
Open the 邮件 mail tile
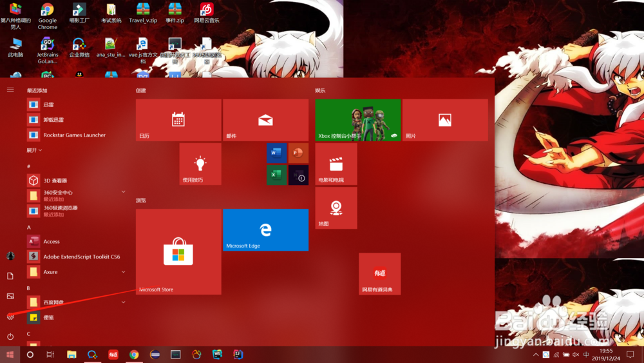[266, 120]
